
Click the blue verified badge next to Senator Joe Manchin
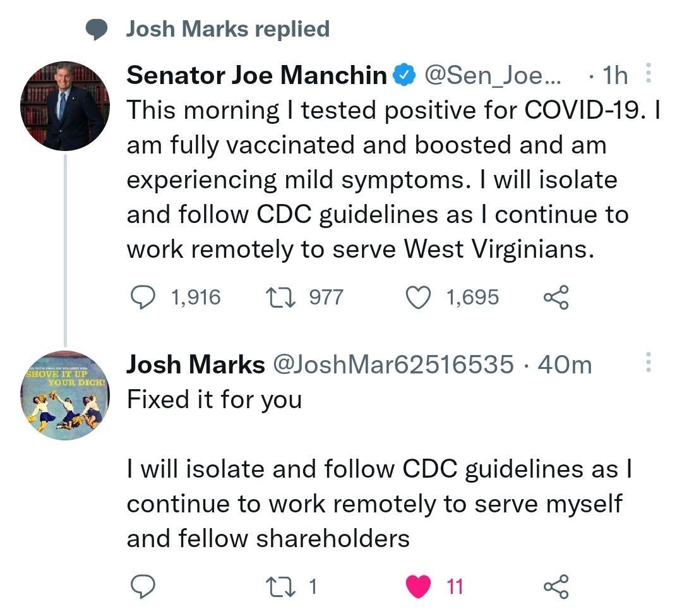[x=403, y=75]
